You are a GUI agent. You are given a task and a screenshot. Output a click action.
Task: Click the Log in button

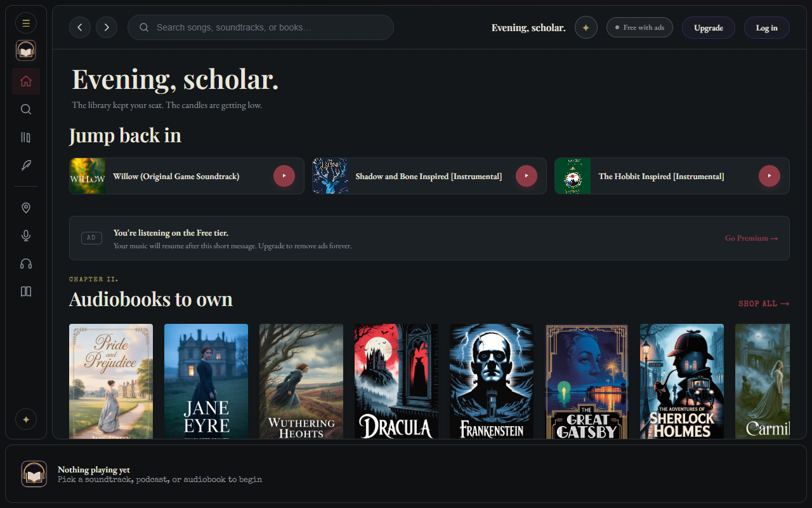tap(767, 27)
